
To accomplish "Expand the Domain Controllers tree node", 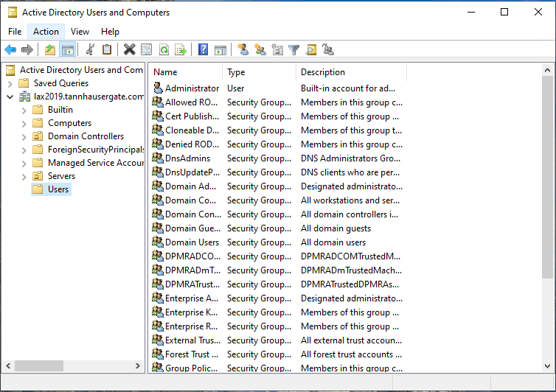I will click(24, 136).
